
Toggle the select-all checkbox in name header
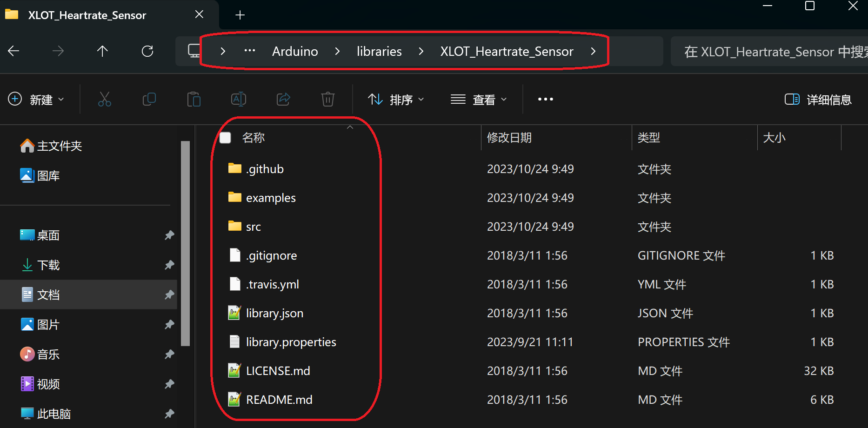225,138
